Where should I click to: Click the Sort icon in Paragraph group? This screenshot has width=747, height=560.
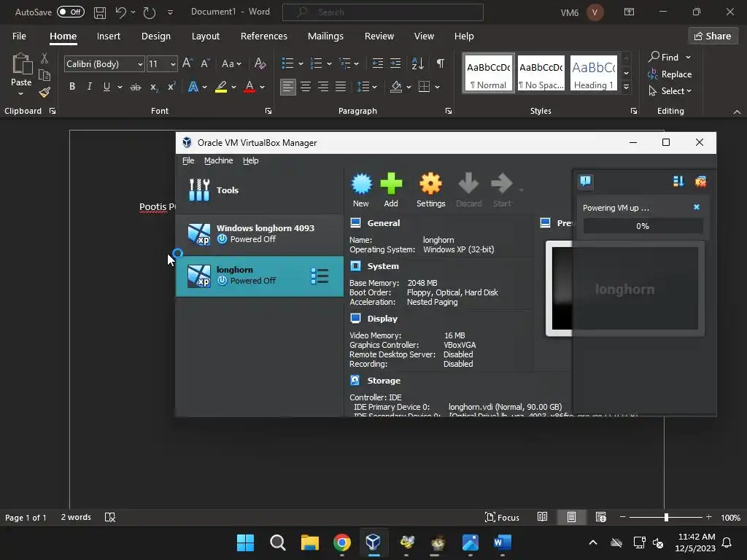tap(417, 63)
